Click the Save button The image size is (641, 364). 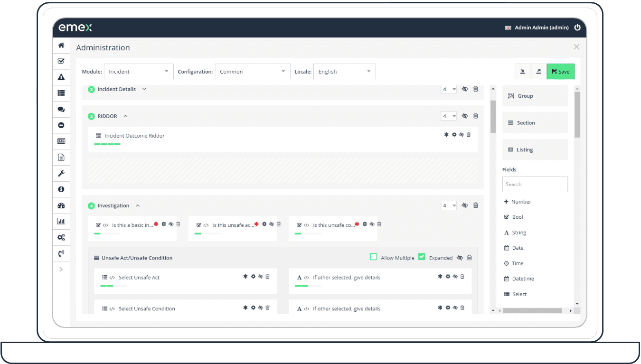tap(561, 72)
